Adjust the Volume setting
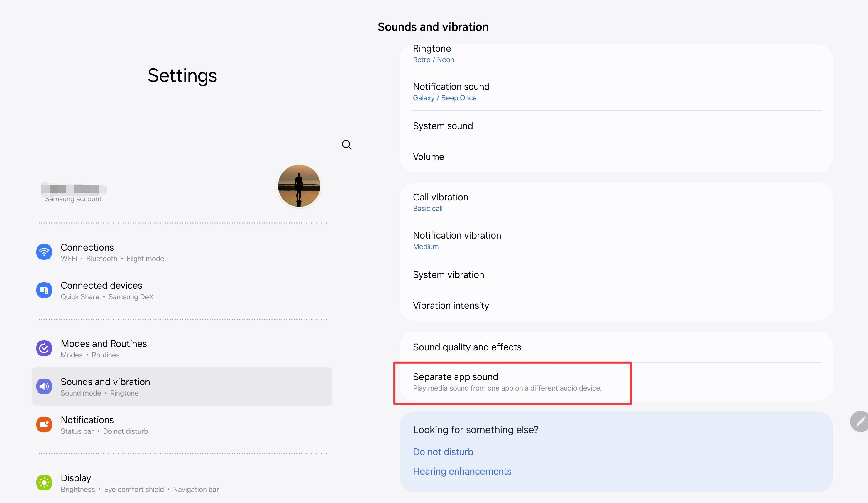The width and height of the screenshot is (868, 503). point(428,156)
